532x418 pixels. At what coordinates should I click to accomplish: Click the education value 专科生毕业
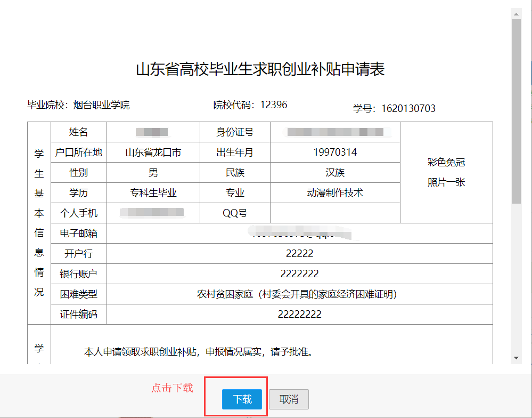coord(153,193)
